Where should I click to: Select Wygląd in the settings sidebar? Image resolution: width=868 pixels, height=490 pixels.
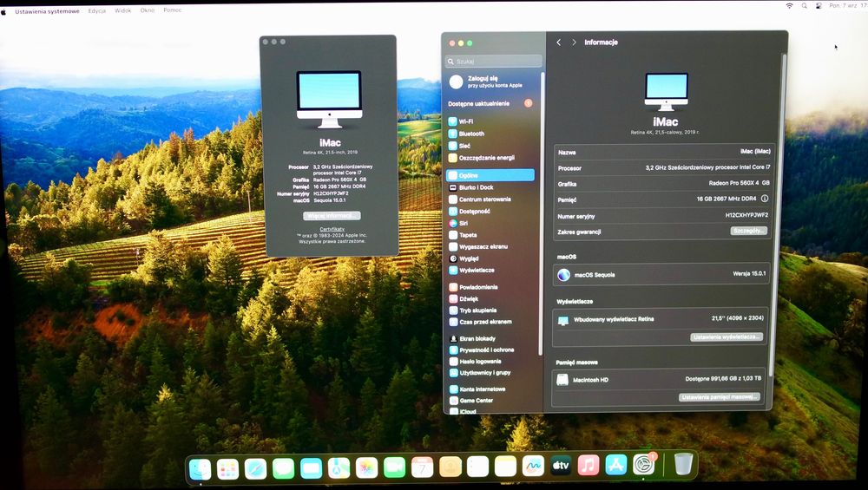click(491, 258)
